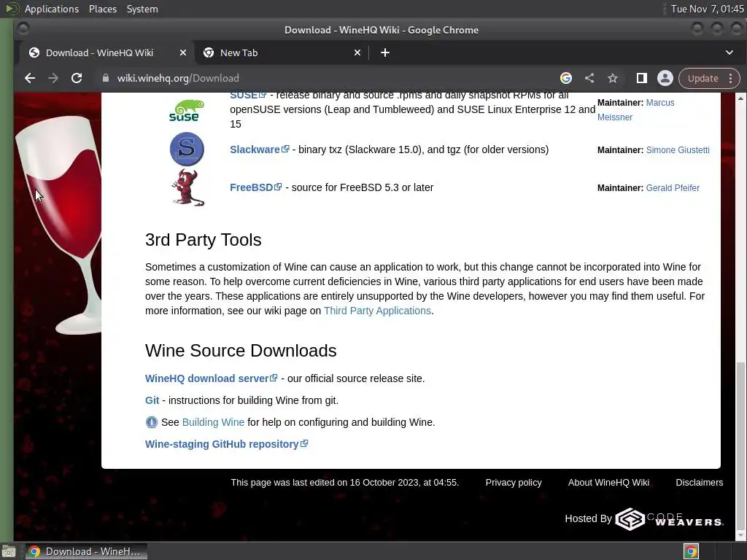Open the Git instructions link

click(x=152, y=400)
